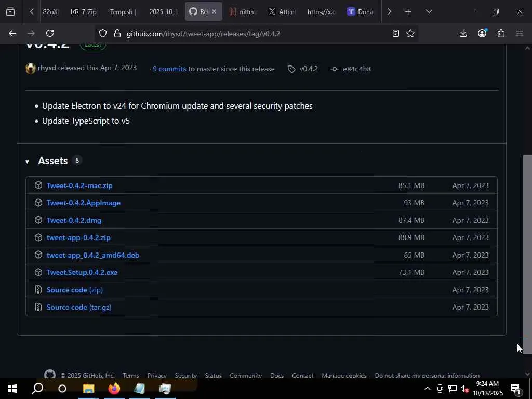Viewport: 532px width, 399px height.
Task: Go back to the previous page
Action: point(12,33)
